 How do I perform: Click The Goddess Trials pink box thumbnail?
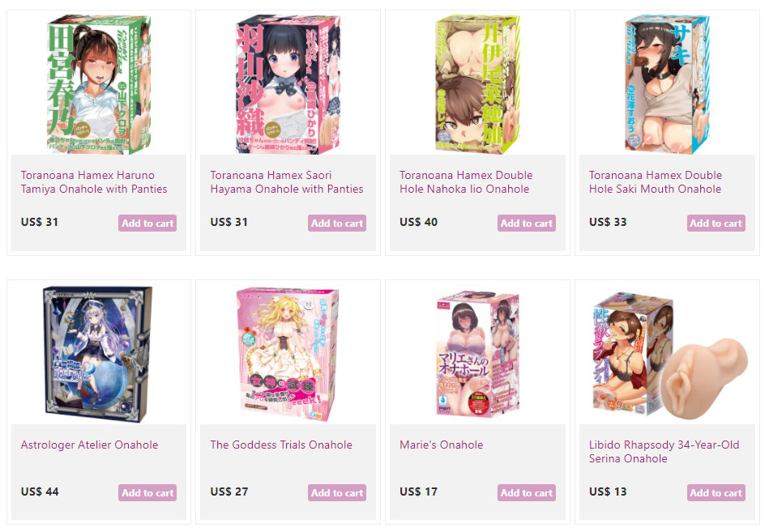(x=288, y=354)
